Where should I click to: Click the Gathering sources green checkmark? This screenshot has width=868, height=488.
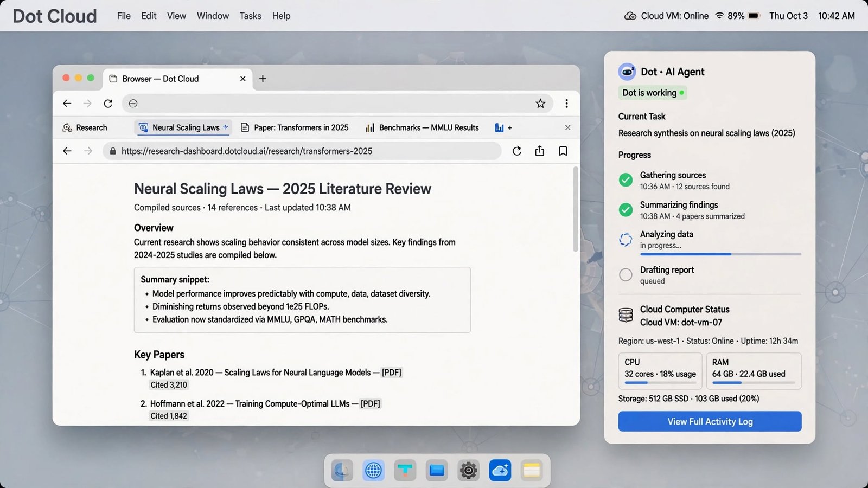pyautogui.click(x=626, y=180)
